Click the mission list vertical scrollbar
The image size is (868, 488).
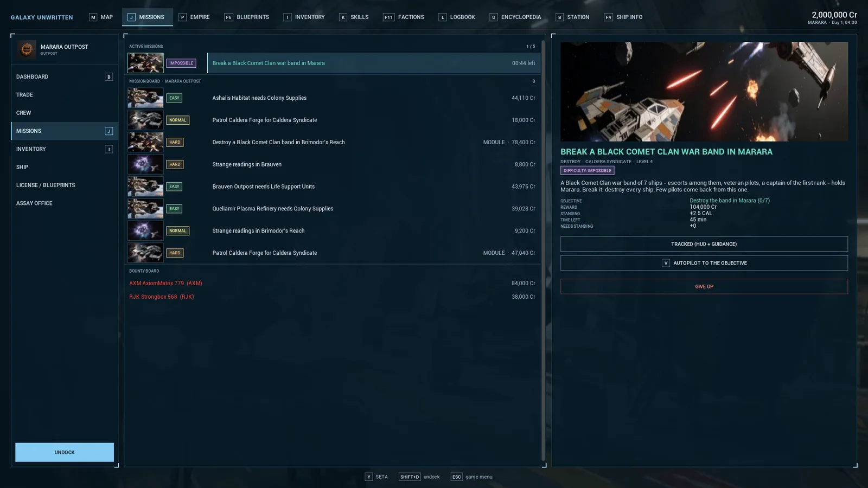[x=543, y=249]
